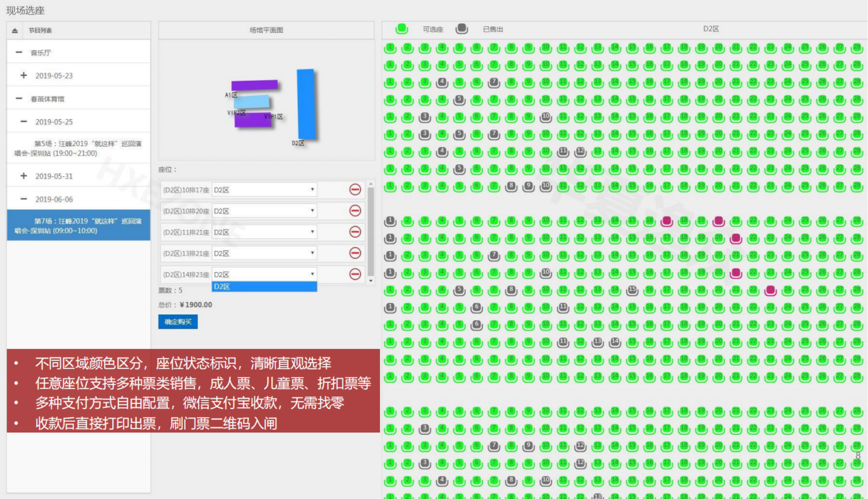Click the grey 已售出 legend seat icon

point(461,29)
